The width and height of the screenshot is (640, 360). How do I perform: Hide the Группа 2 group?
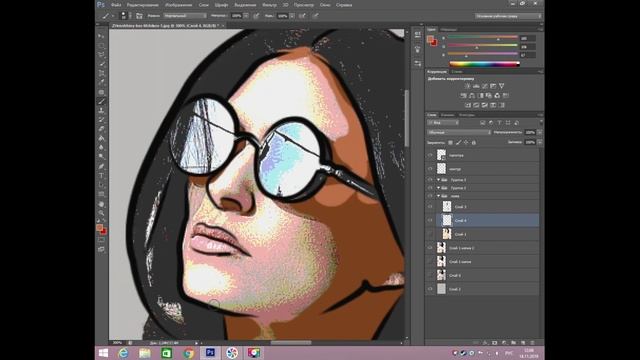pos(430,188)
